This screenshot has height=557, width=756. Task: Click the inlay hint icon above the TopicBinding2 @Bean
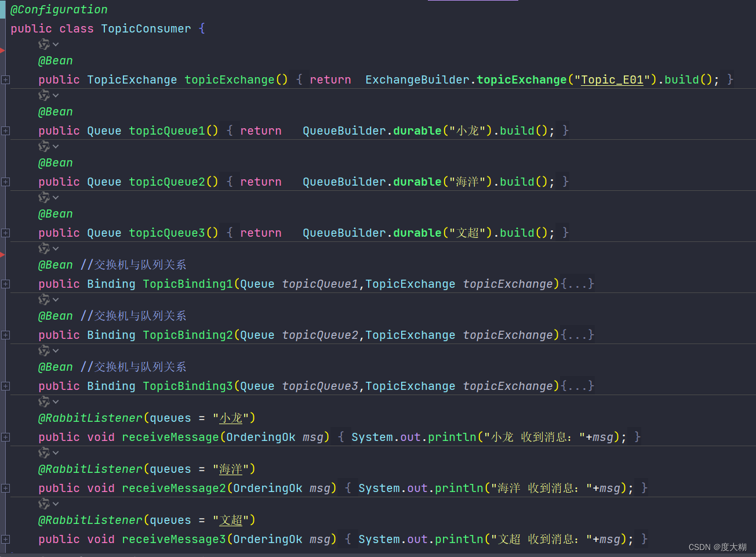[44, 299]
